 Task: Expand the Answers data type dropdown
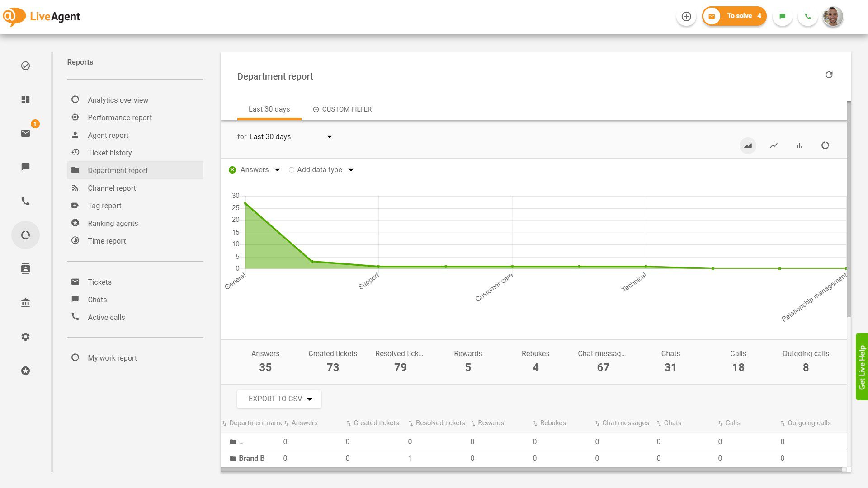(277, 169)
